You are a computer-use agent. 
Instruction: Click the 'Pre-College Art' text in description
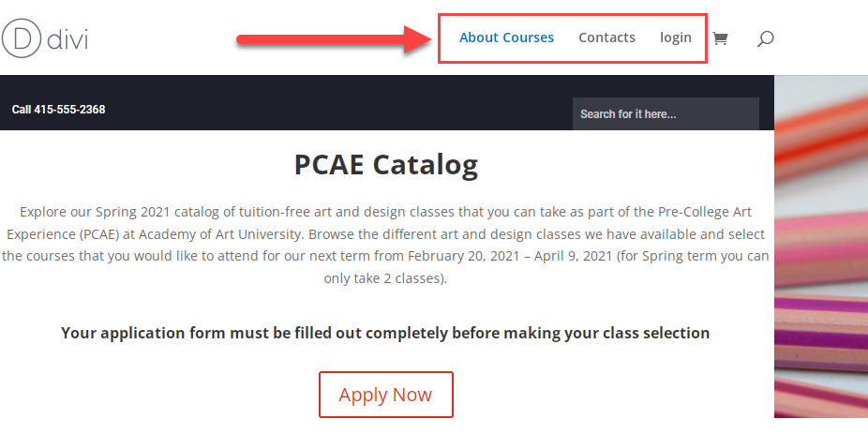[705, 212]
